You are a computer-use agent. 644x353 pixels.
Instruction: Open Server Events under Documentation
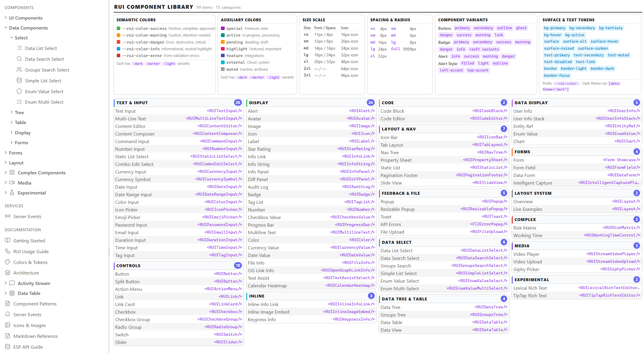27,314
